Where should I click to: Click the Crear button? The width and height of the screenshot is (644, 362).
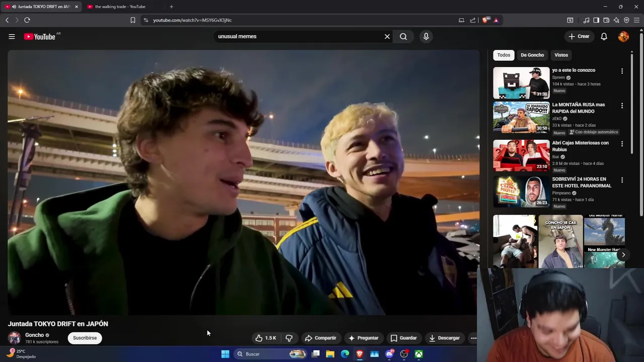(579, 36)
